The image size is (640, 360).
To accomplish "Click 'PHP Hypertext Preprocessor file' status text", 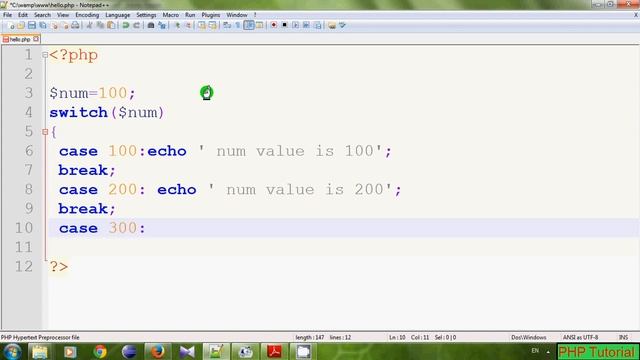I will pyautogui.click(x=40, y=338).
